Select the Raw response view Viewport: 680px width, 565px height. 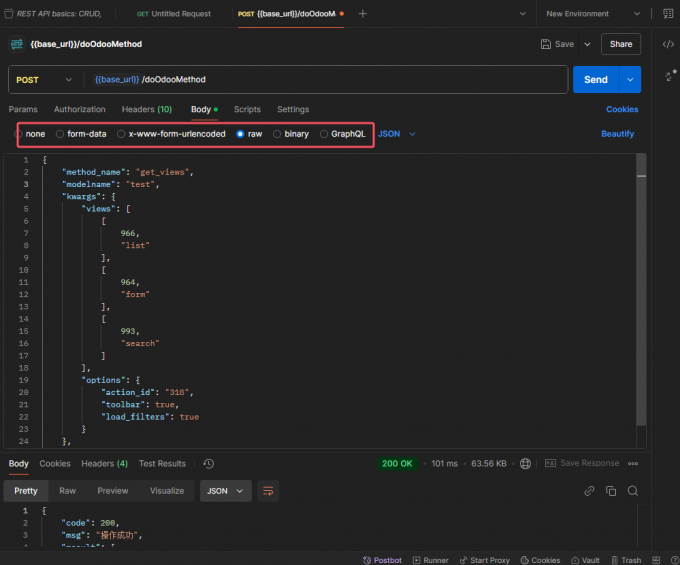pyautogui.click(x=68, y=491)
